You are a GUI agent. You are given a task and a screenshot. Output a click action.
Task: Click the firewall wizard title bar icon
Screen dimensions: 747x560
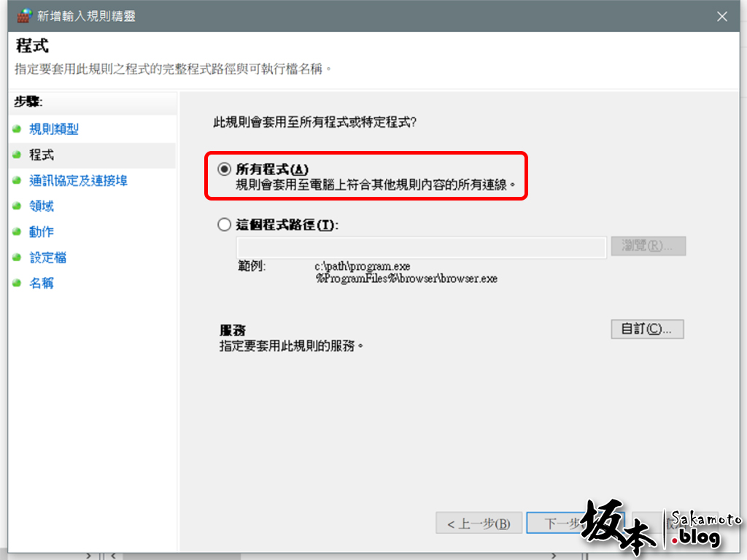click(x=24, y=16)
